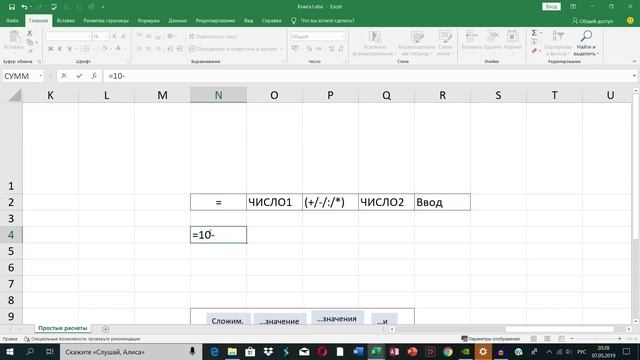Open accessibility check recommendations in status bar

tap(82, 339)
